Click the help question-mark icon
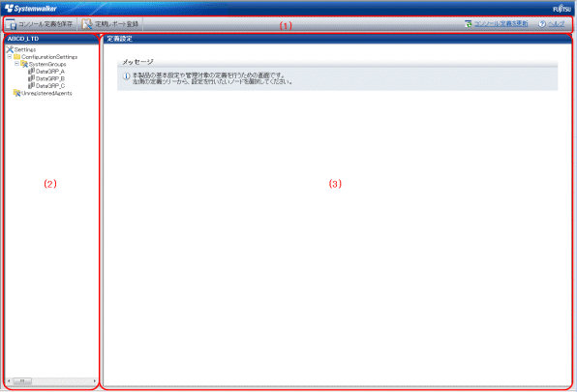 (542, 24)
